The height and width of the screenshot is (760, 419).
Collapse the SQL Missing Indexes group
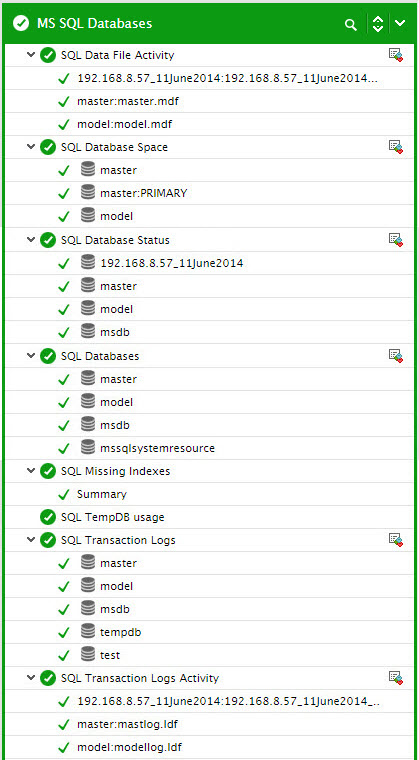[x=32, y=471]
